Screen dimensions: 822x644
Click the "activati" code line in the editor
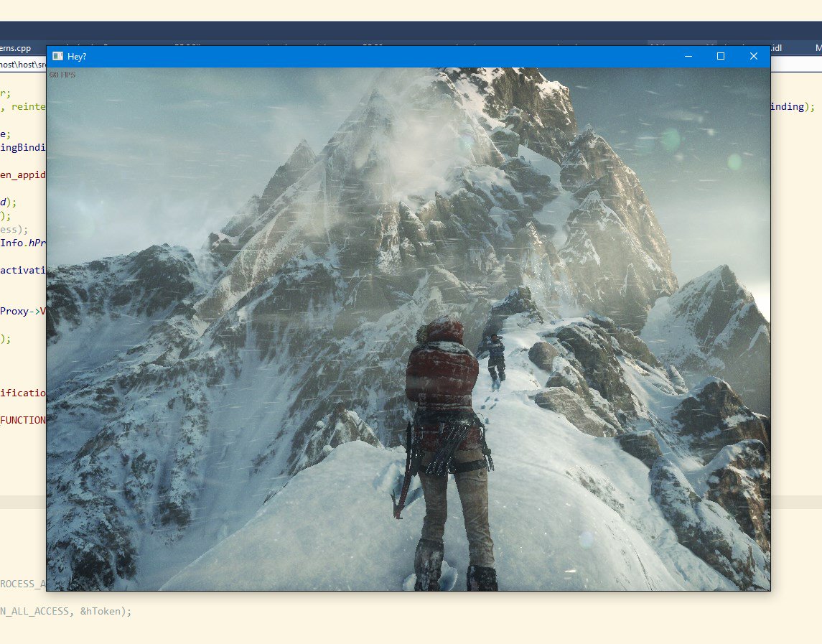[23, 270]
